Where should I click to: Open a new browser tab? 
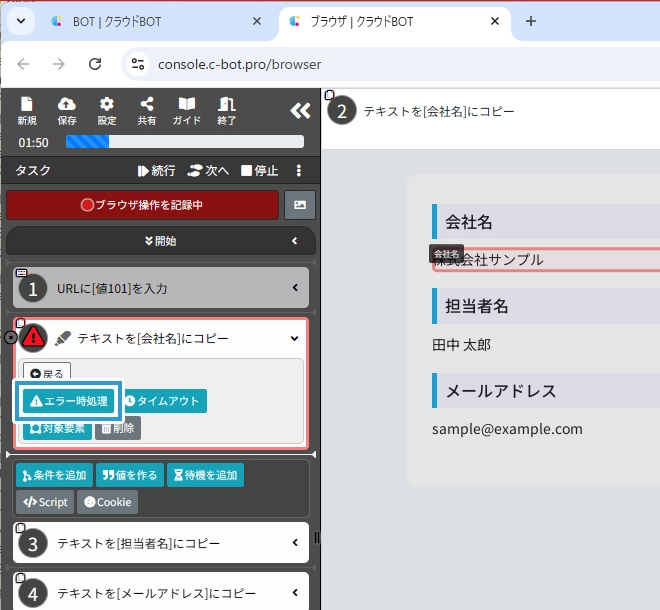point(531,21)
